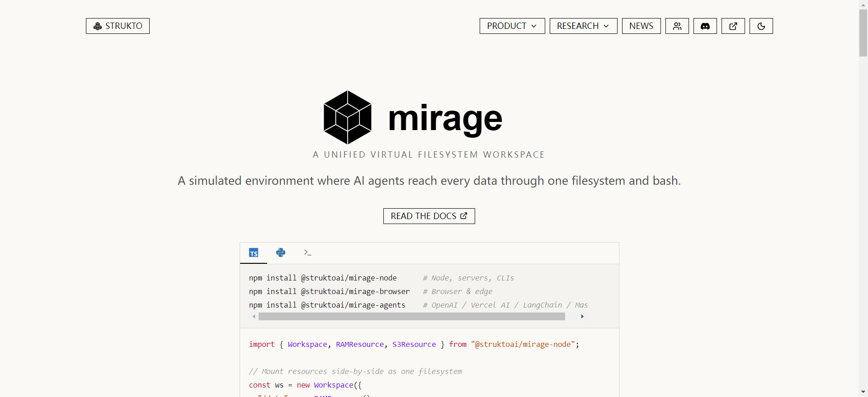Select the TypeScript code tab
The height and width of the screenshot is (397, 868).
(254, 253)
